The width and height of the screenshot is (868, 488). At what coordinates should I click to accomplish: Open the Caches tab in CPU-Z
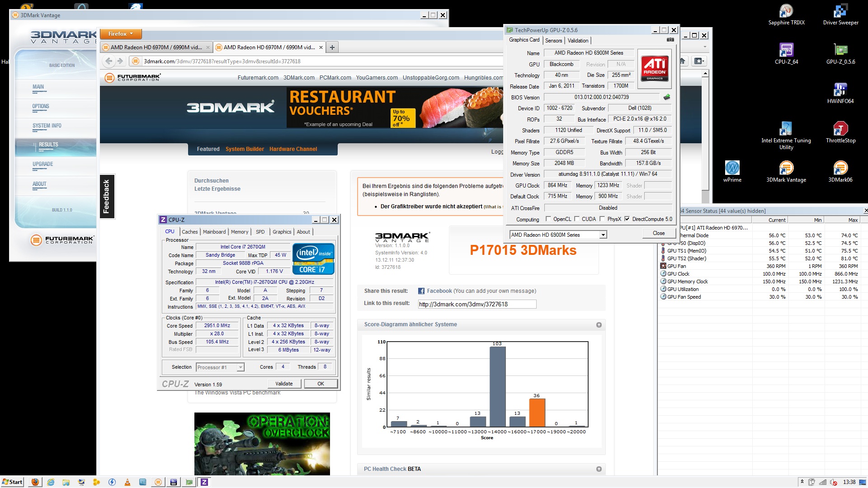pos(190,232)
